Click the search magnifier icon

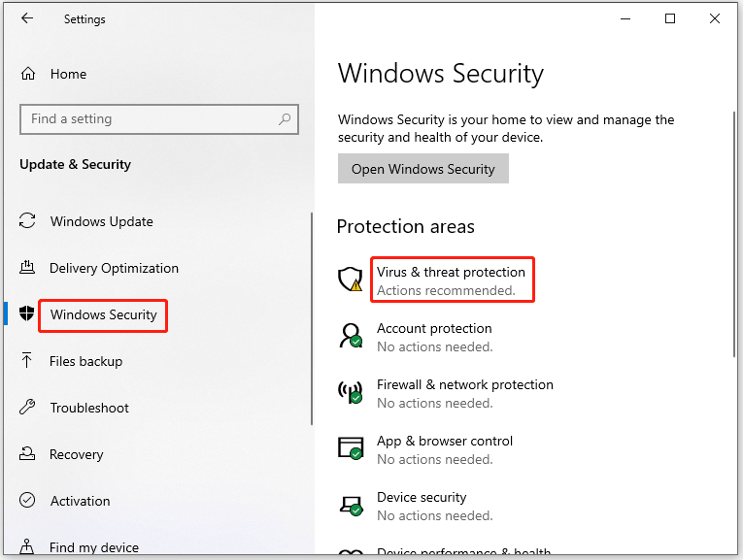[285, 119]
